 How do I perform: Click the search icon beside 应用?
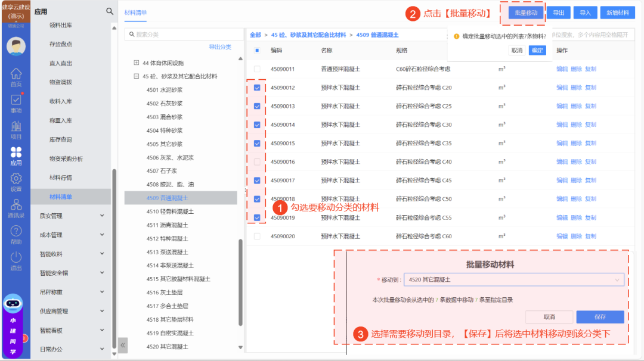coord(110,11)
